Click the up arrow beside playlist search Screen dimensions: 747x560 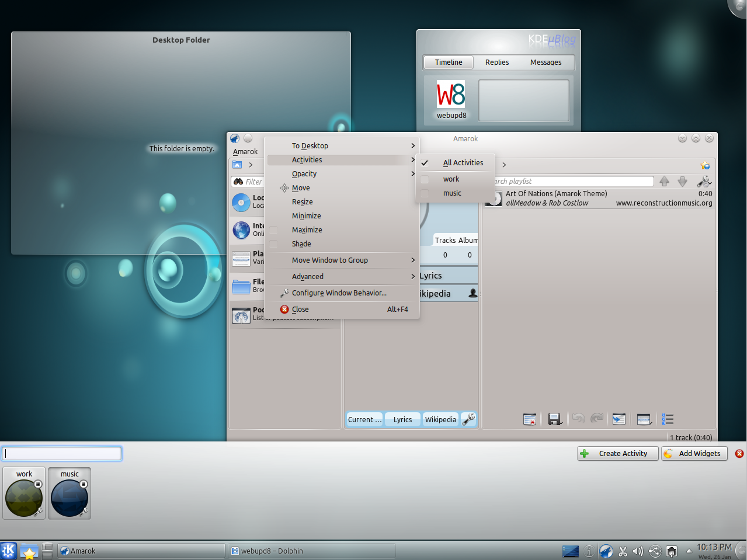click(664, 182)
